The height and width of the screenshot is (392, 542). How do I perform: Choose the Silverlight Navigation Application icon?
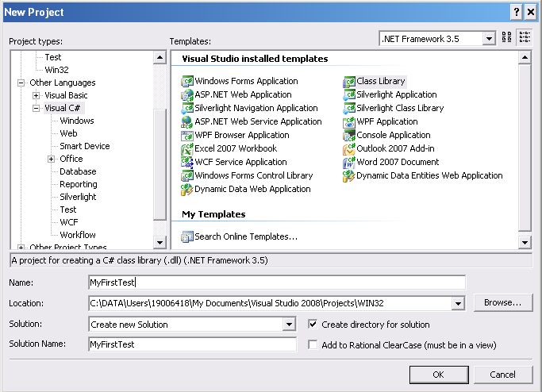coord(187,109)
